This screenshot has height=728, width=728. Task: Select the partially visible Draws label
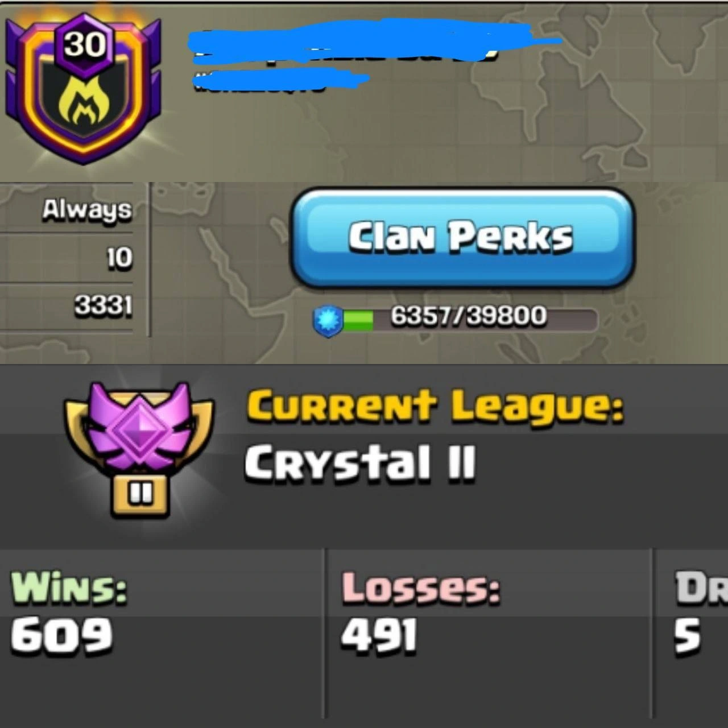[701, 588]
